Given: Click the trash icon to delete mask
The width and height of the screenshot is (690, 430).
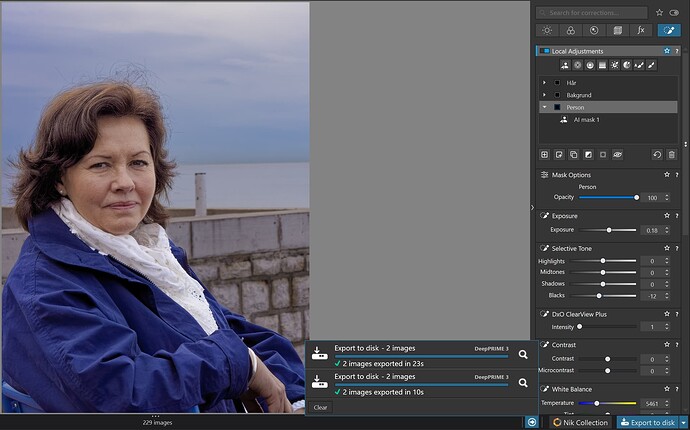Looking at the screenshot, I should click(671, 155).
